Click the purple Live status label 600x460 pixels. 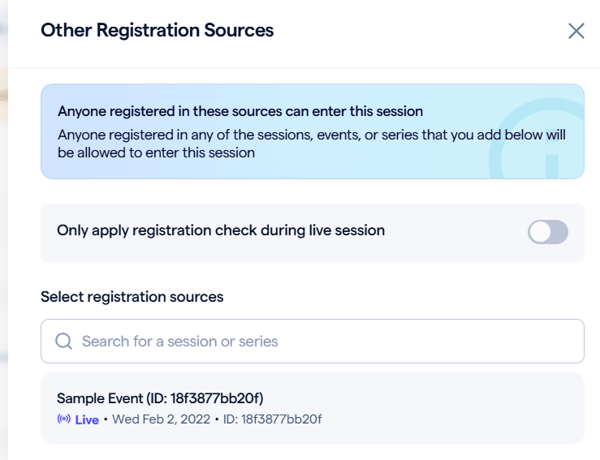tap(87, 419)
